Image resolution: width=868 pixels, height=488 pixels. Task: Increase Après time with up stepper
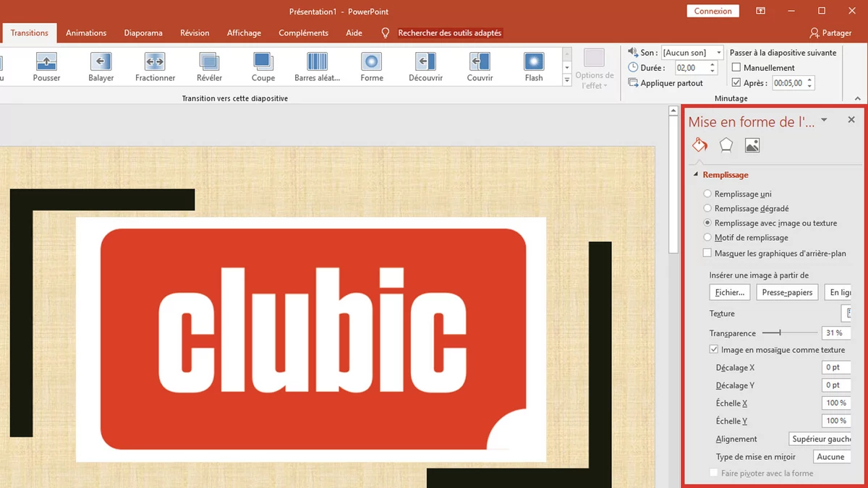pyautogui.click(x=810, y=80)
